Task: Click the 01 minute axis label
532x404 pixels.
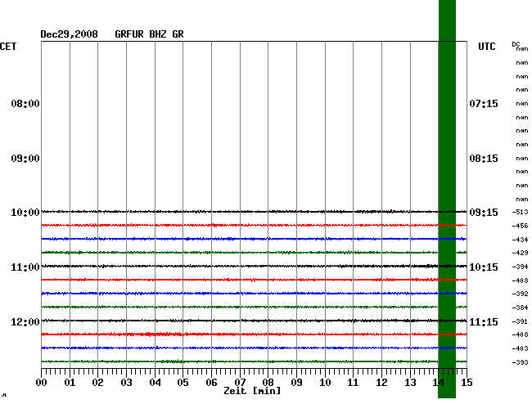Action: pyautogui.click(x=70, y=383)
